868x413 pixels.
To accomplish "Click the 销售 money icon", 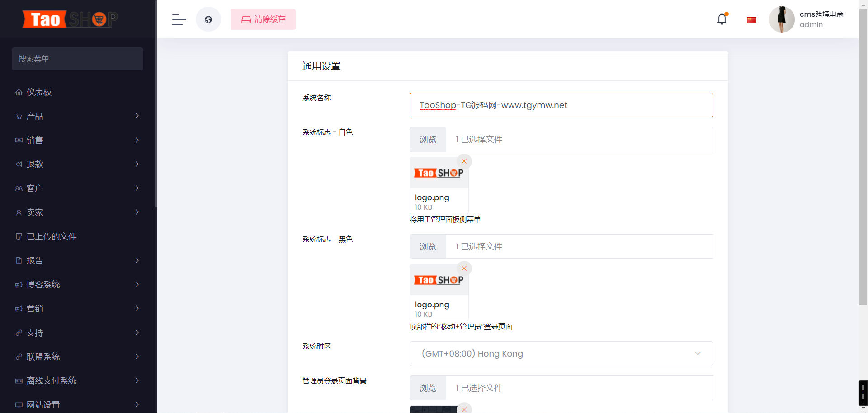I will [19, 140].
